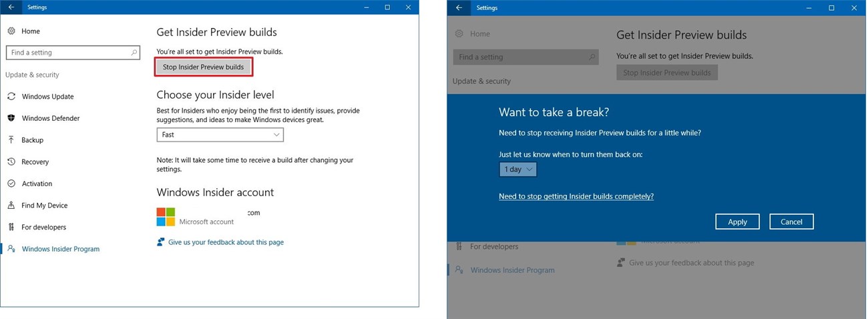Open the Fast Insider level dropdown
Screen dimensions: 868x319
[x=220, y=135]
